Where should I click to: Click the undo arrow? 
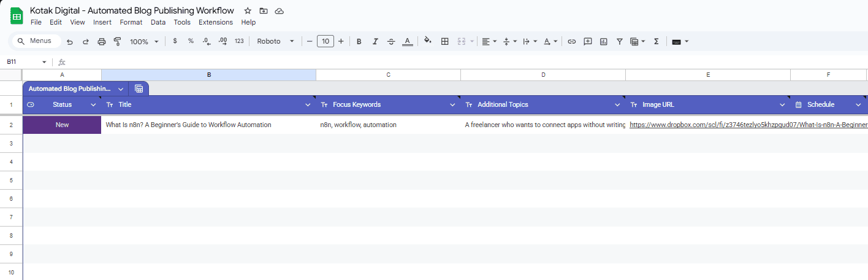click(x=70, y=41)
